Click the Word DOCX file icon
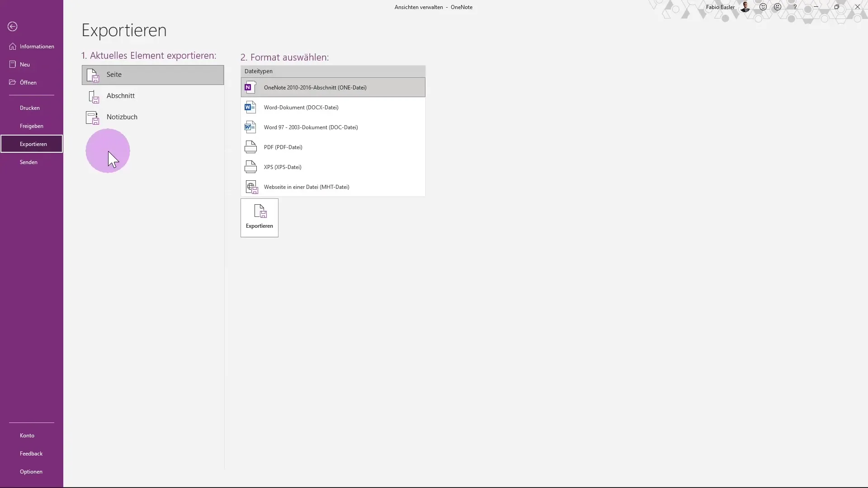 pos(250,107)
